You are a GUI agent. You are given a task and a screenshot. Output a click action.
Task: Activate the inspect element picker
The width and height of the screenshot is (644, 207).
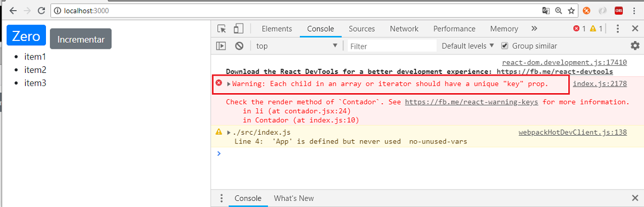pos(222,29)
